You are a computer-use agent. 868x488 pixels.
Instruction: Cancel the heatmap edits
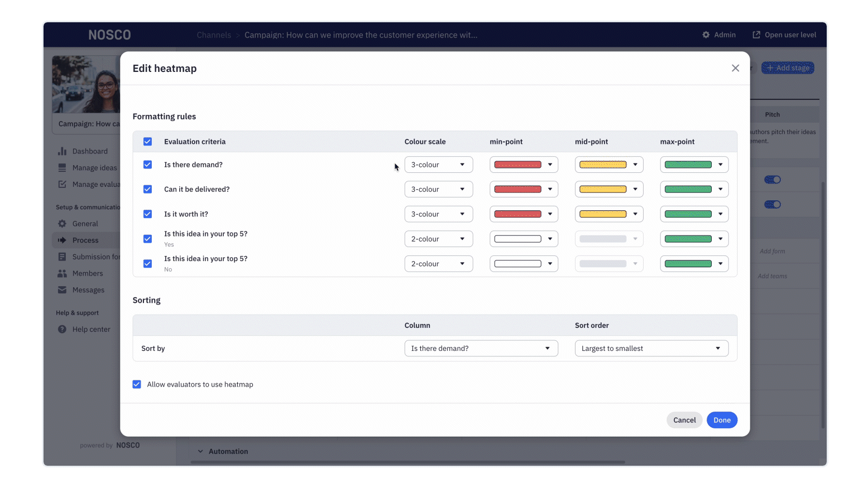coord(684,419)
